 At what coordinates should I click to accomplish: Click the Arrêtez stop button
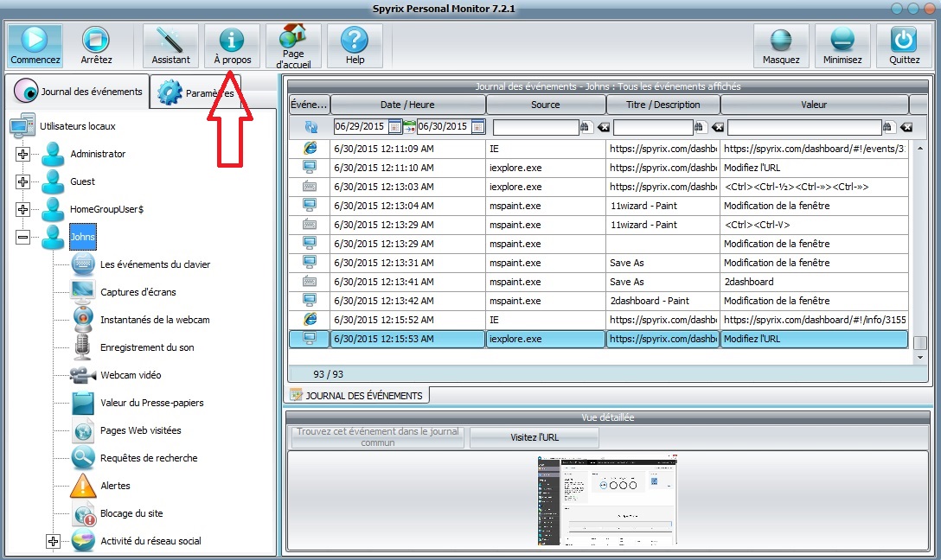(96, 46)
